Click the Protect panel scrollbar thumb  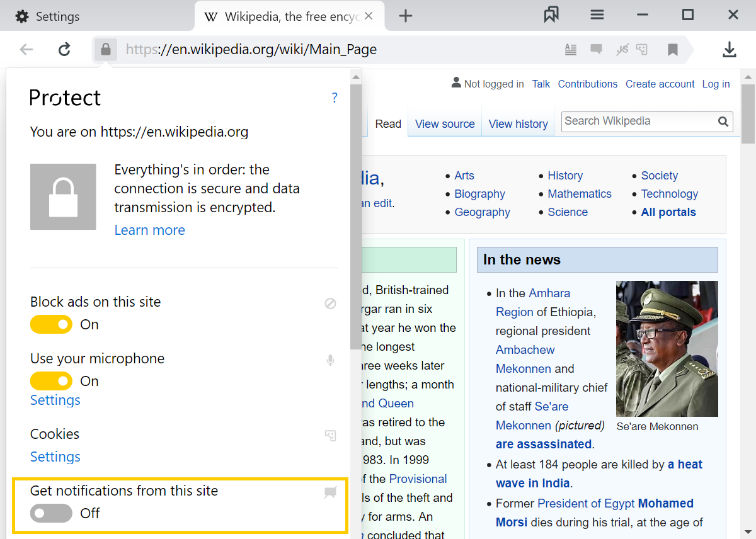tap(356, 217)
